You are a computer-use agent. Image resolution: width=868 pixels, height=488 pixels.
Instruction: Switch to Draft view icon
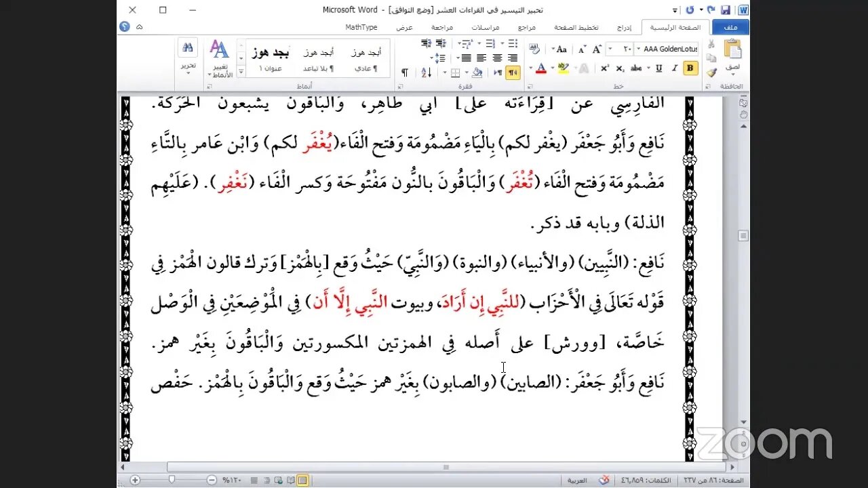(x=254, y=480)
